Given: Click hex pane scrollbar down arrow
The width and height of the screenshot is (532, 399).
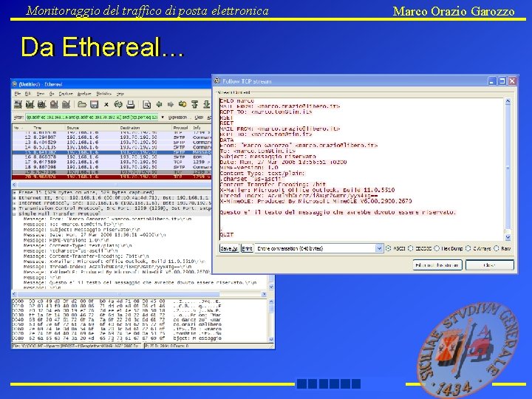Looking at the screenshot, I should click(271, 339).
